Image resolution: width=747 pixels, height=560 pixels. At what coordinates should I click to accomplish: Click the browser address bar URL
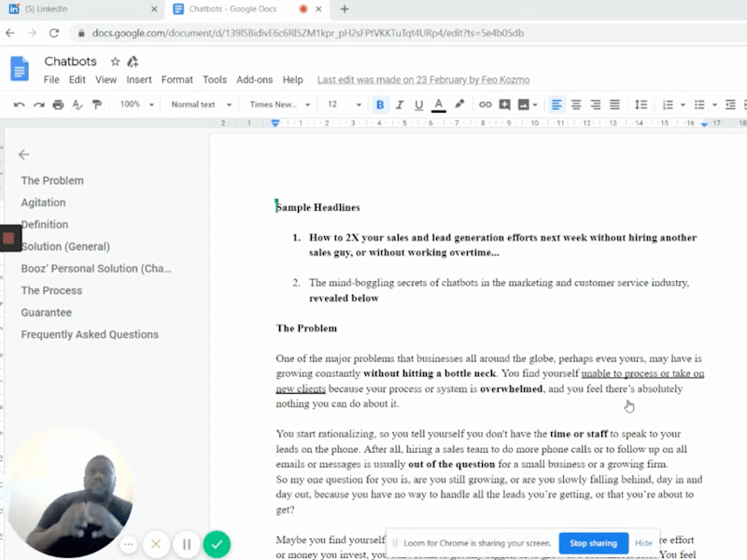308,33
